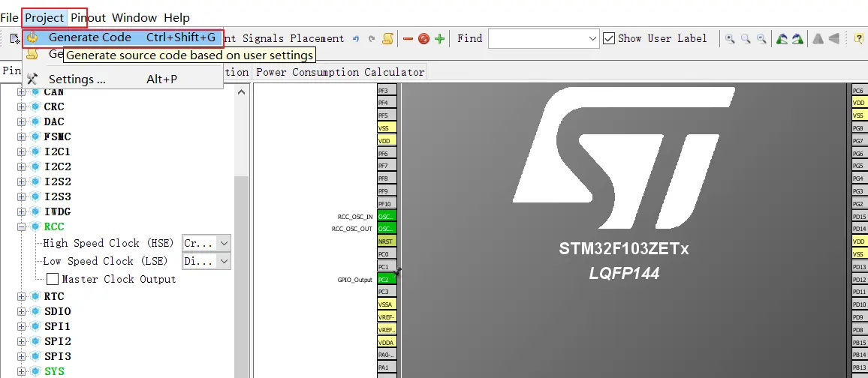Click the PC2 GPIO_Output green pin
The width and height of the screenshot is (868, 378).
click(x=387, y=279)
